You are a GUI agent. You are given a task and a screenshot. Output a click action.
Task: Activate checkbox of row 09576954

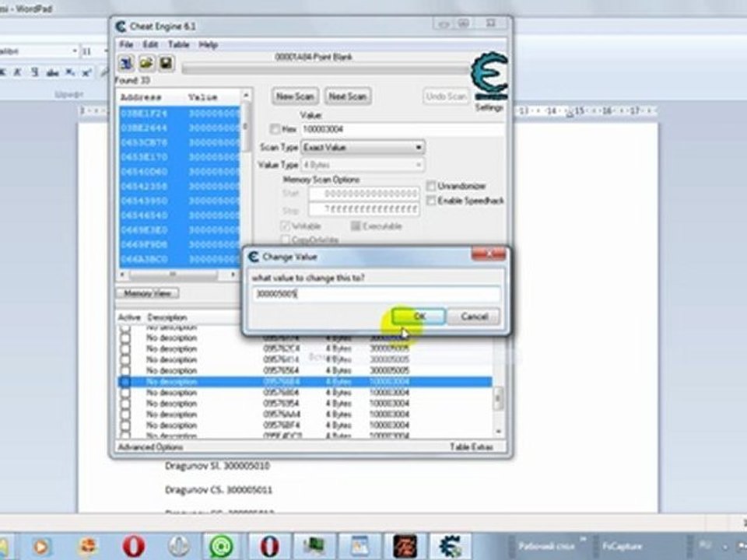(125, 404)
